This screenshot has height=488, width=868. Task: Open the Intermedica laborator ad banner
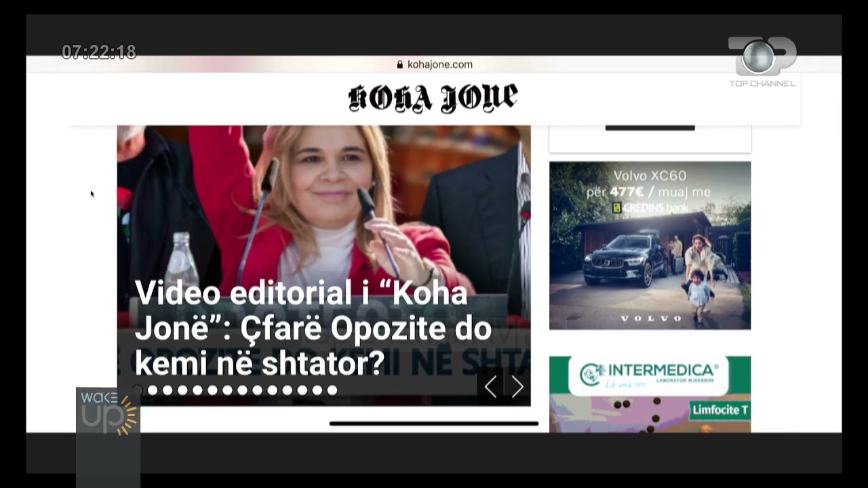650,394
